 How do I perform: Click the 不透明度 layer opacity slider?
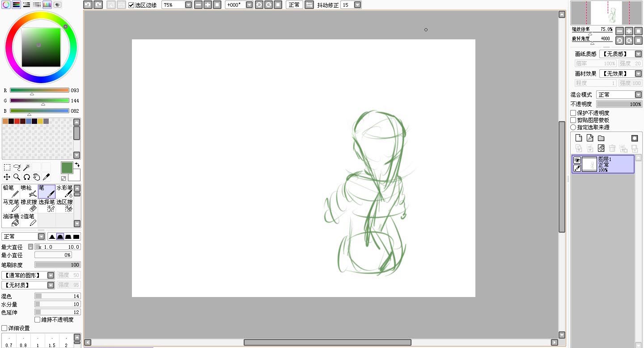(x=619, y=104)
